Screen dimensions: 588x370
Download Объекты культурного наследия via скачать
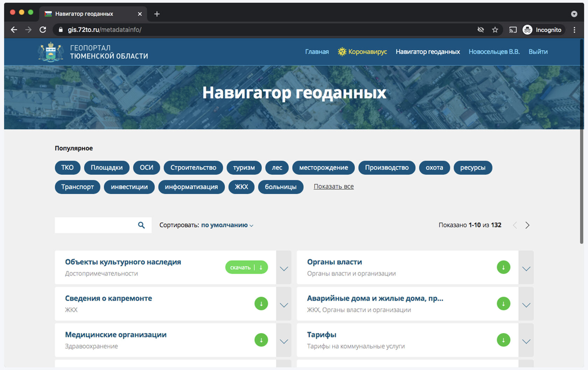pyautogui.click(x=247, y=268)
